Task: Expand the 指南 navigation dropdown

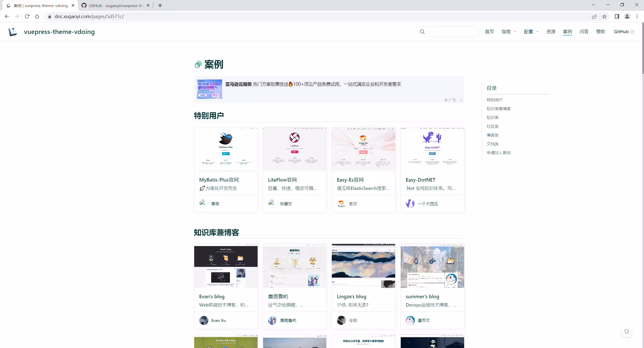Action: pos(509,32)
